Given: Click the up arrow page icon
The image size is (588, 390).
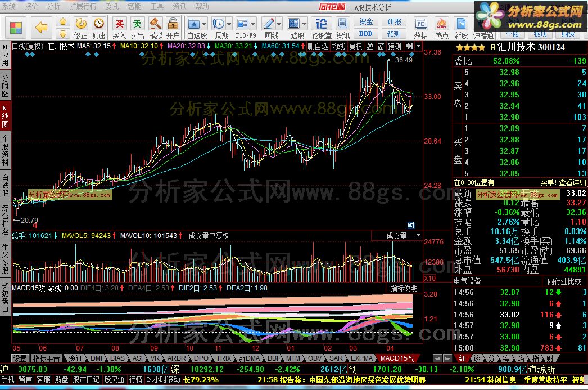Looking at the screenshot, I should (x=63, y=21).
